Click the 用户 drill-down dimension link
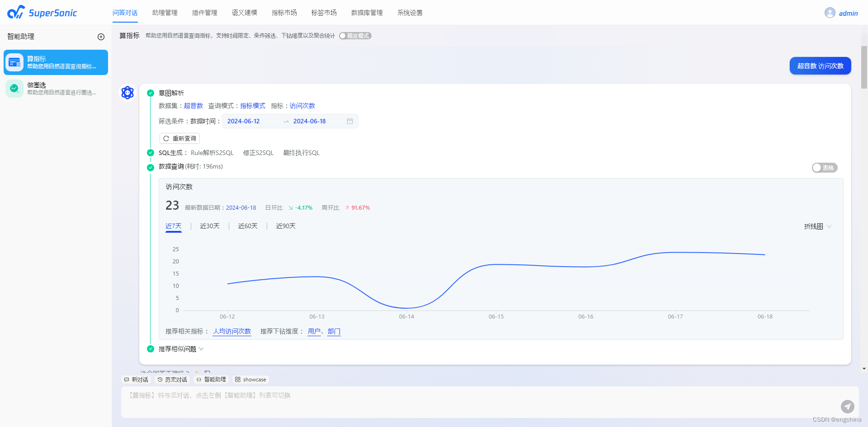868x427 pixels. pyautogui.click(x=314, y=331)
